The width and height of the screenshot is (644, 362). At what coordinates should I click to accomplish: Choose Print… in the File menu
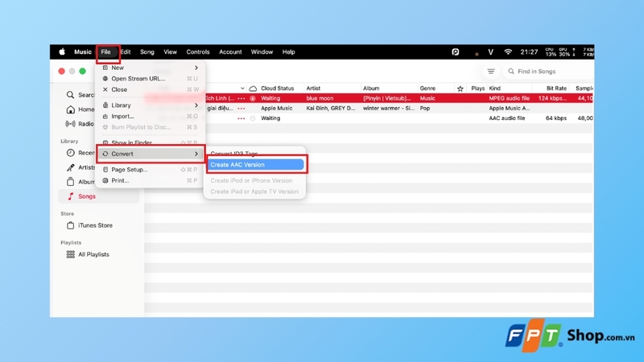[151, 180]
